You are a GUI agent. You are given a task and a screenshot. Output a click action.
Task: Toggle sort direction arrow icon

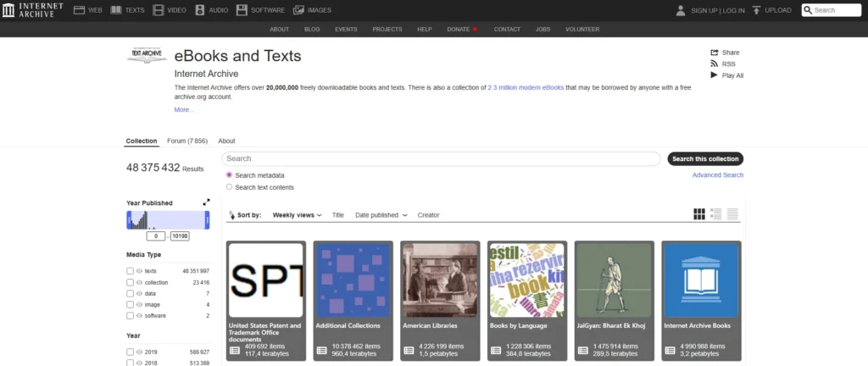point(232,215)
